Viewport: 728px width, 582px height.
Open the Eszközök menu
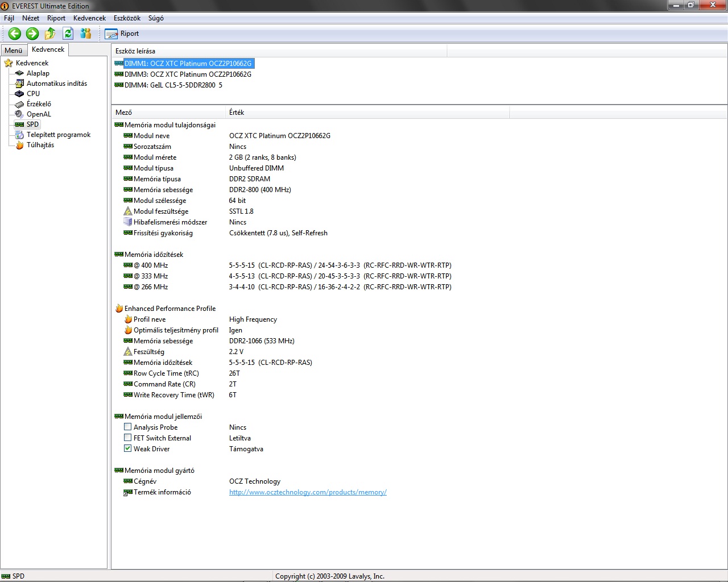[127, 18]
